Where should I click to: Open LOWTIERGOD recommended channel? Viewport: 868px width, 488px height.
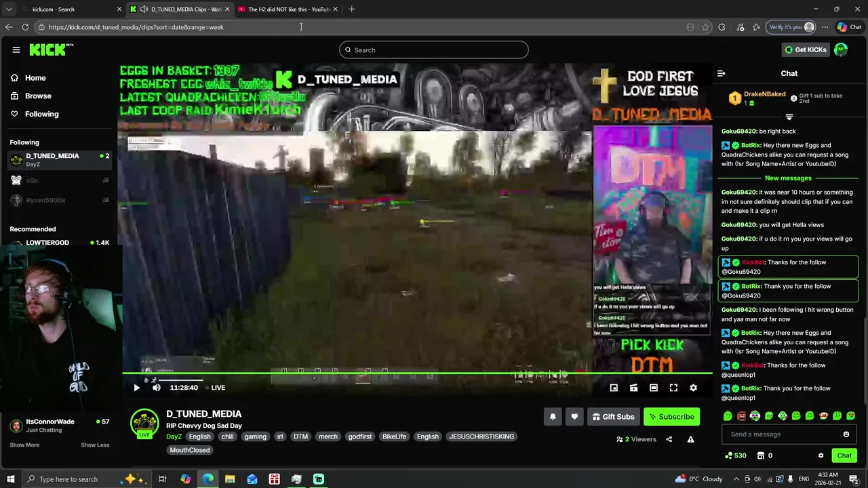click(47, 243)
